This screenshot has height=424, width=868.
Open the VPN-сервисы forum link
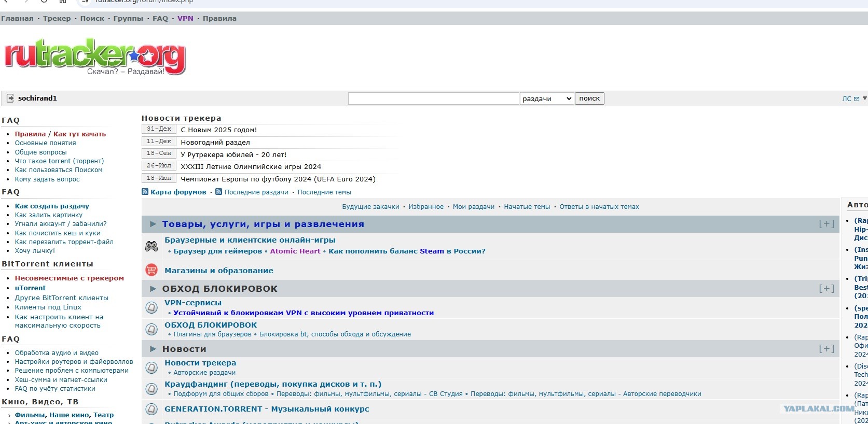(x=193, y=302)
